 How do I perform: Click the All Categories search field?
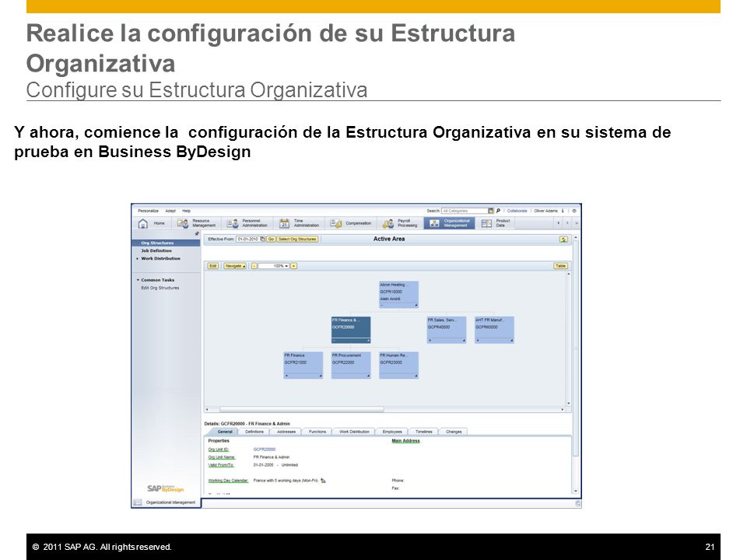465,211
